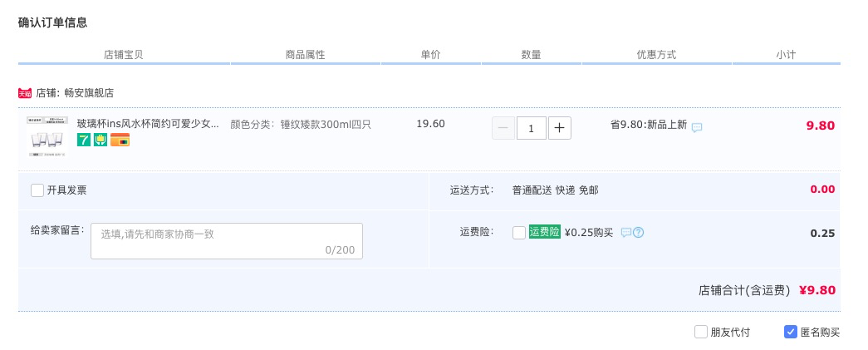The height and width of the screenshot is (350, 868).
Task: Click the 颜色分类 锤纹矮款300ml四只 attribute text
Action: point(301,125)
